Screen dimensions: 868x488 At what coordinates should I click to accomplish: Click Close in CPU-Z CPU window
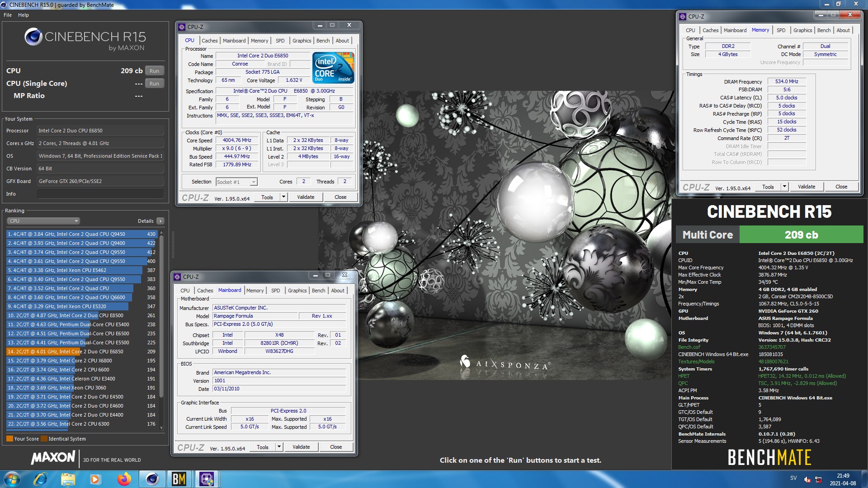point(340,197)
